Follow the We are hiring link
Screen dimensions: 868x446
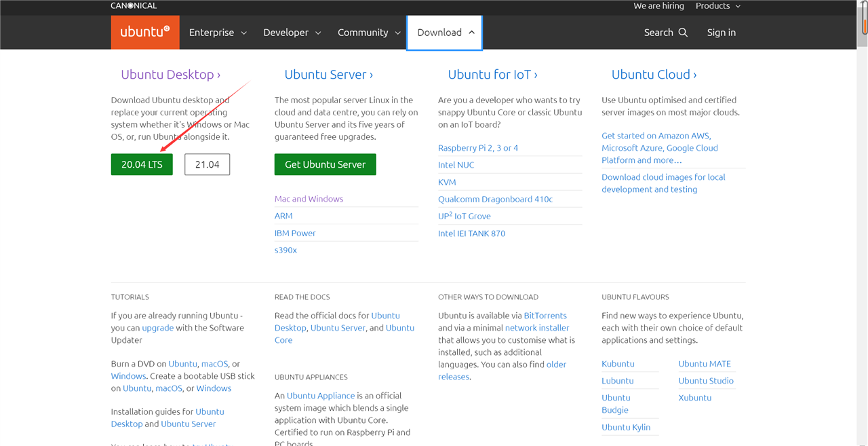[x=658, y=5]
